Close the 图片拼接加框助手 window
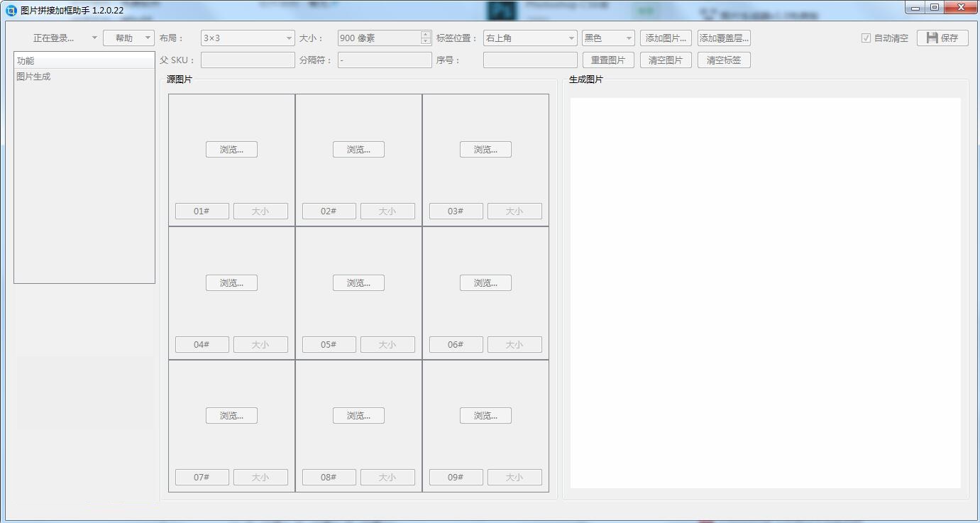The width and height of the screenshot is (980, 523). pos(961,8)
